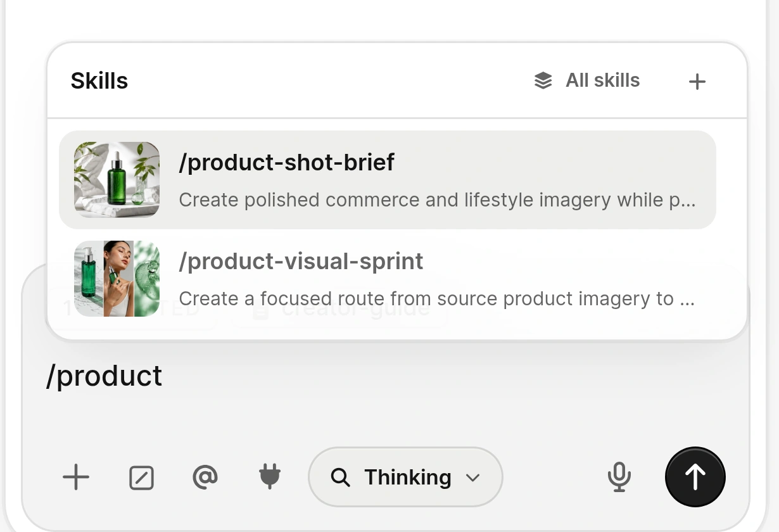Select the /product-shot-brief skill
The image size is (779, 532).
point(388,180)
